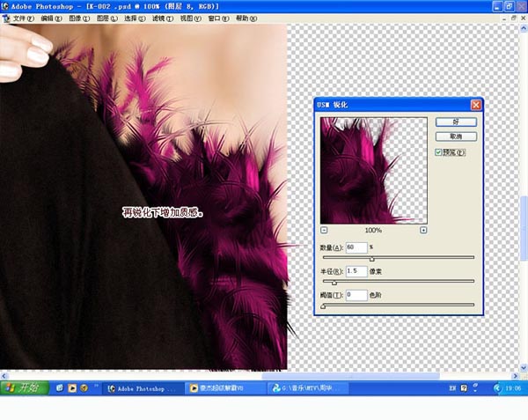Expand the quick launch overflow chevron
Image resolution: width=528 pixels, height=420 pixels.
click(96, 386)
